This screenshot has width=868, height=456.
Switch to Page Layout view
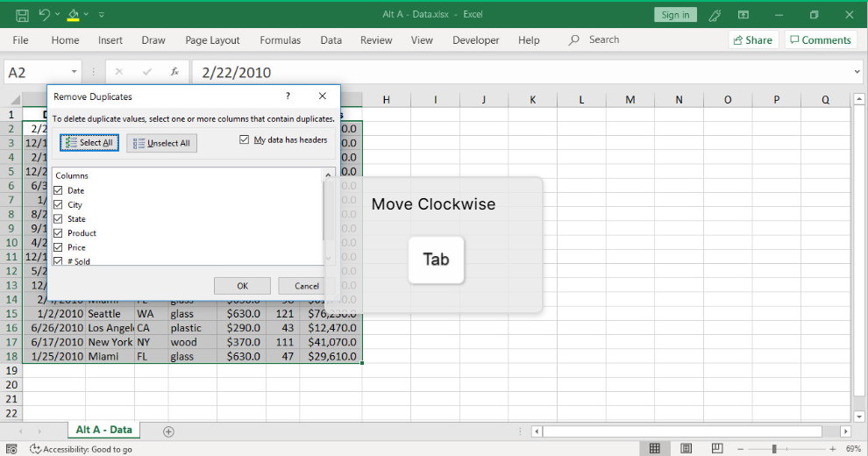point(686,448)
